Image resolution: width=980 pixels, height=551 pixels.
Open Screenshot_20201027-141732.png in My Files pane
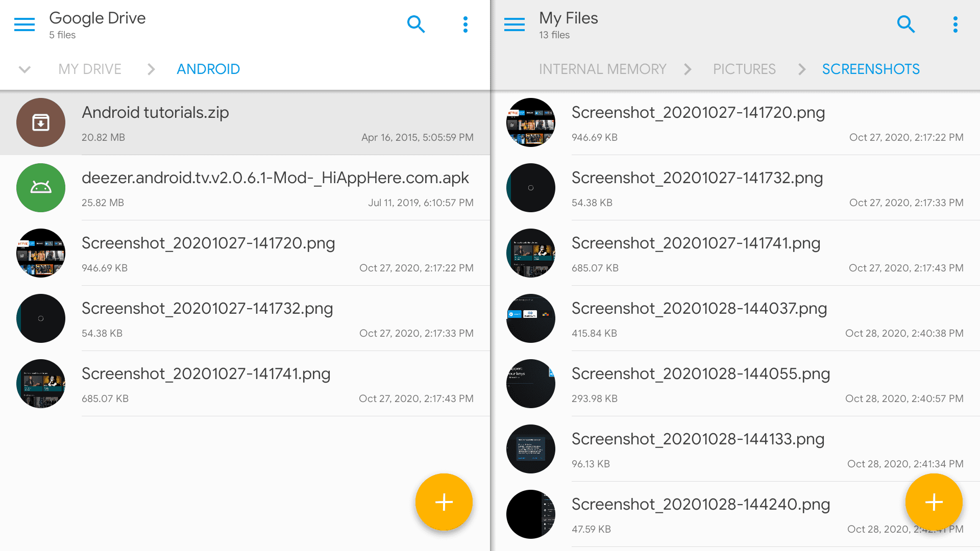coord(735,188)
